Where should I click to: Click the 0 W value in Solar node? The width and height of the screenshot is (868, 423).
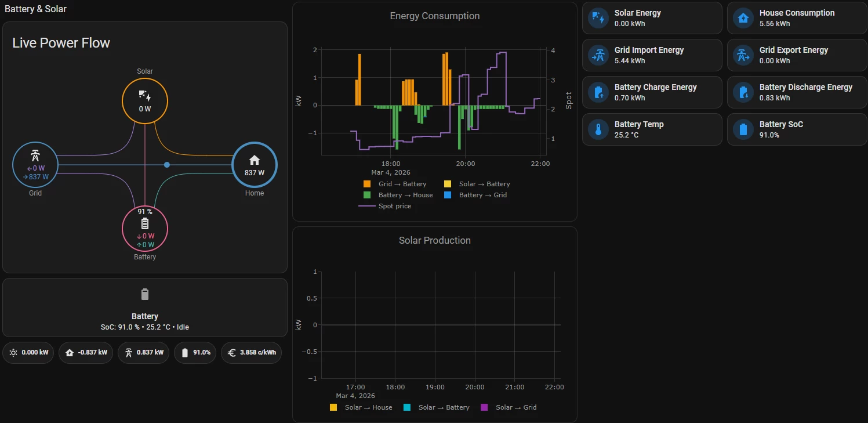tap(145, 109)
